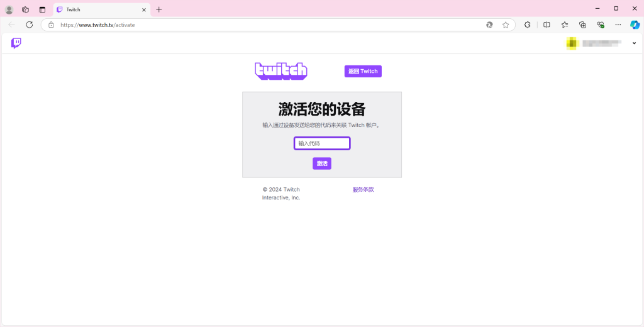Open the Favorites list icon

click(x=565, y=25)
